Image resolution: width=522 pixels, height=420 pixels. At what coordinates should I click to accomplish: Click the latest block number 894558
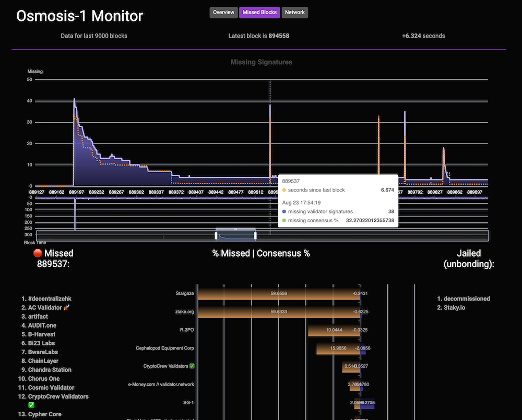click(x=279, y=36)
